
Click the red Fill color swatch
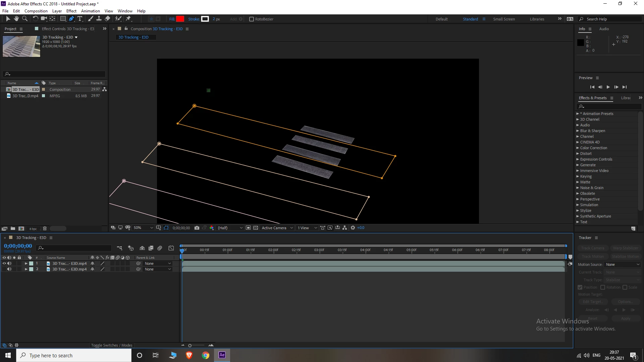180,19
